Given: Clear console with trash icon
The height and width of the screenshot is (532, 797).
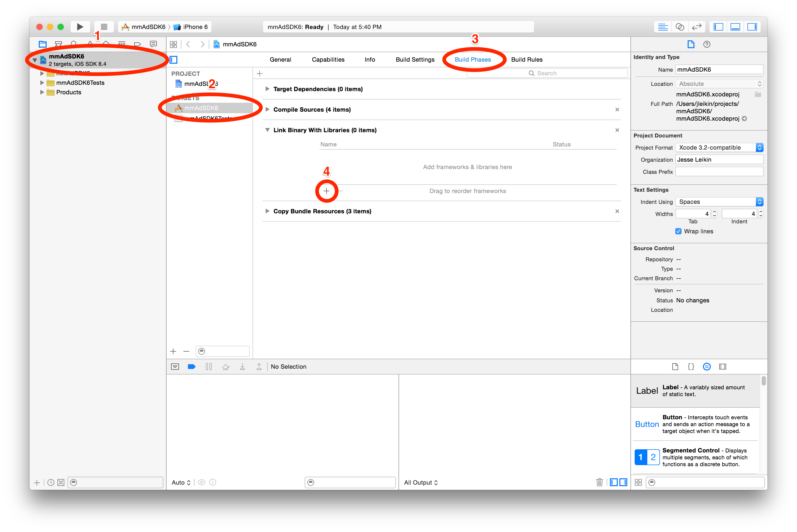Looking at the screenshot, I should 599,482.
